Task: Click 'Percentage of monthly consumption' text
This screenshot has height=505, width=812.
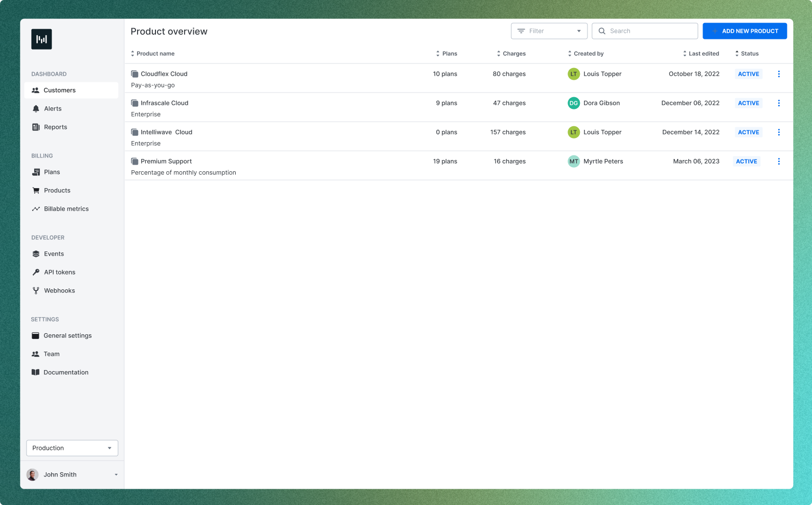Action: pyautogui.click(x=184, y=173)
